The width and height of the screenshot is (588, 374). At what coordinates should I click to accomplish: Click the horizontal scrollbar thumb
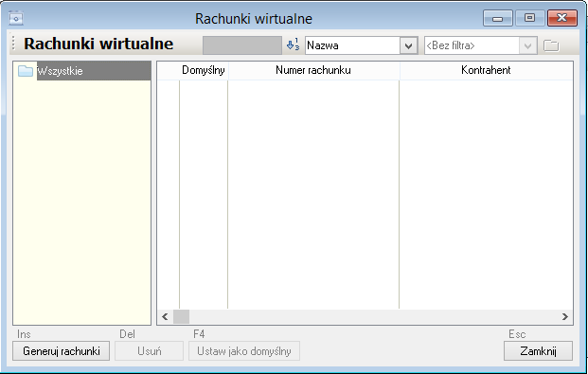tap(181, 316)
